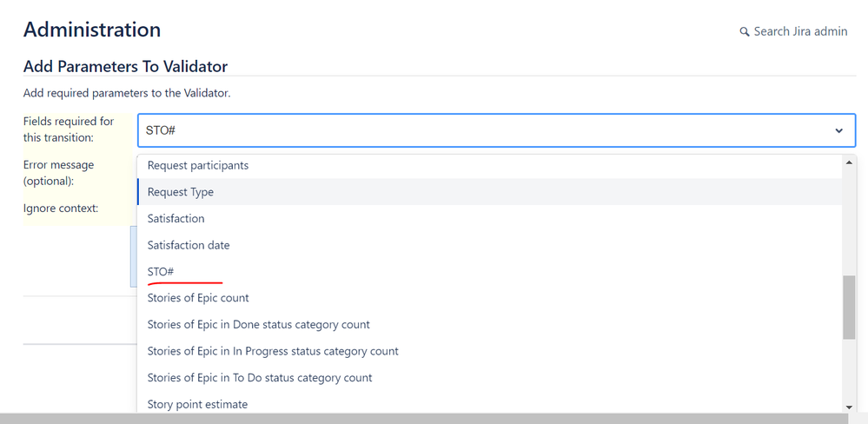
Task: Select Satisfaction option
Action: coord(176,218)
